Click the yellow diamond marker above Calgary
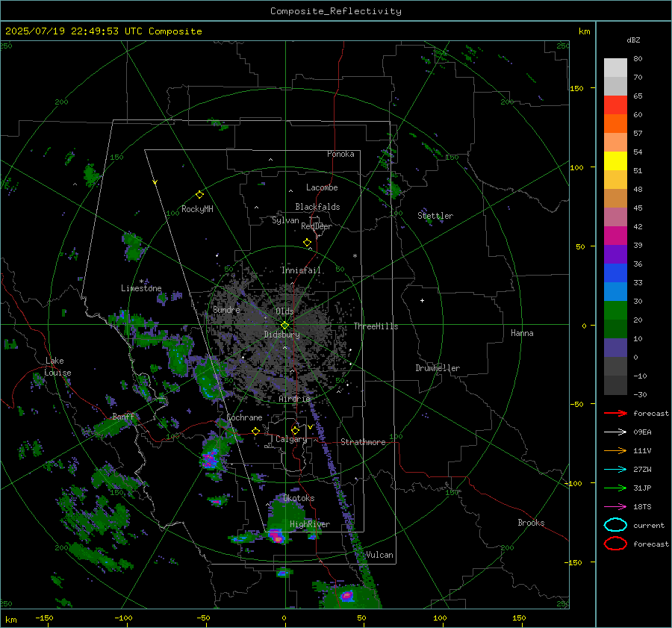The width and height of the screenshot is (672, 628). click(x=295, y=430)
